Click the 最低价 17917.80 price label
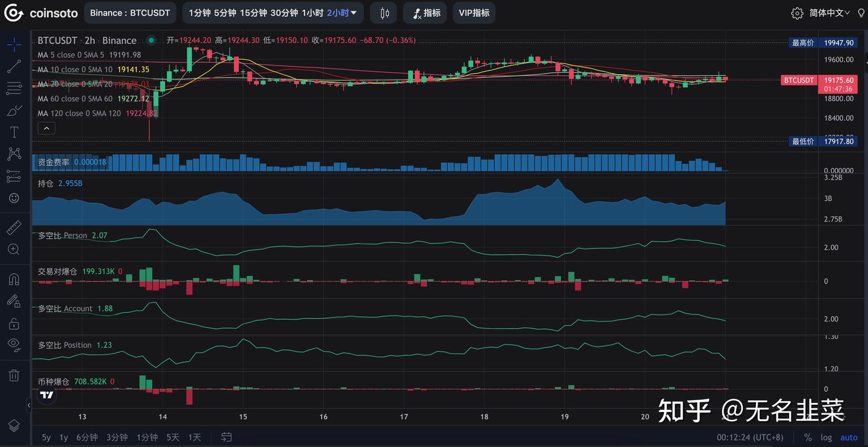Screen dimensions: 868x447 click(823, 142)
